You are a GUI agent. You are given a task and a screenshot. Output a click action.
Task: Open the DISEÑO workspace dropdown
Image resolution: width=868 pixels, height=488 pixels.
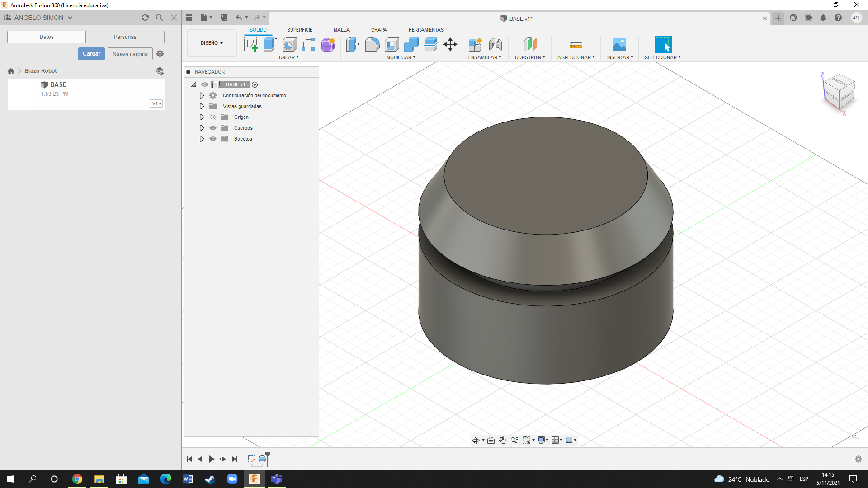(x=212, y=43)
